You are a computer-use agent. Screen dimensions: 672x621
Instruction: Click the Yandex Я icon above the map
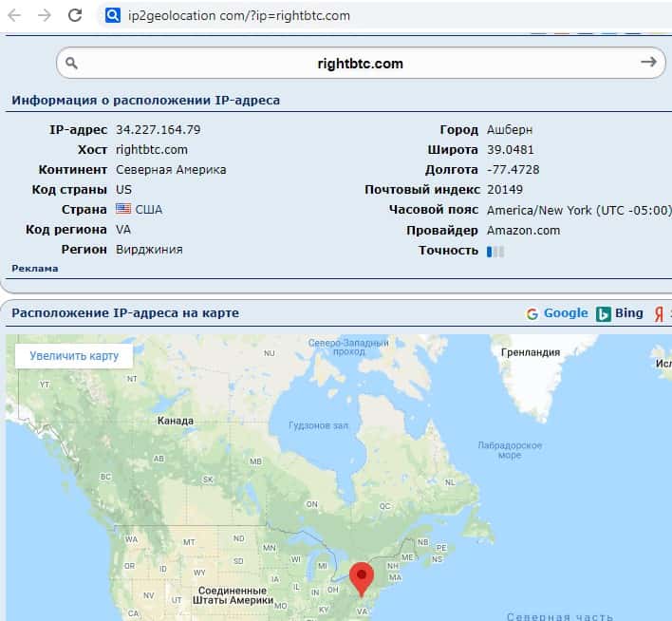[659, 314]
